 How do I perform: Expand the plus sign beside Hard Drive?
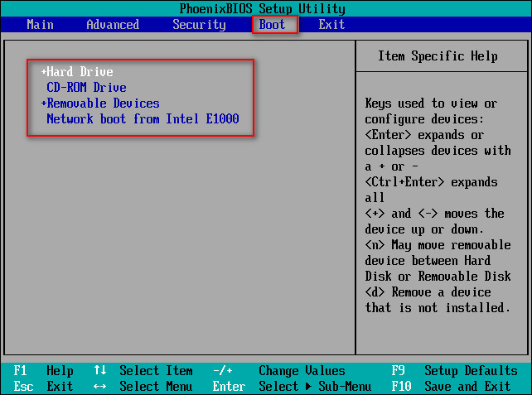pos(43,71)
